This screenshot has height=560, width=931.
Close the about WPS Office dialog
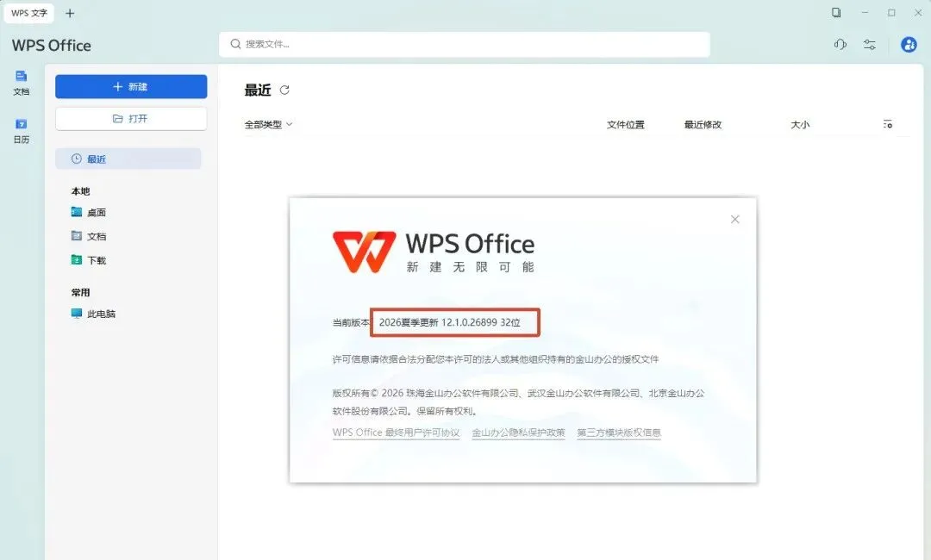[x=735, y=220]
